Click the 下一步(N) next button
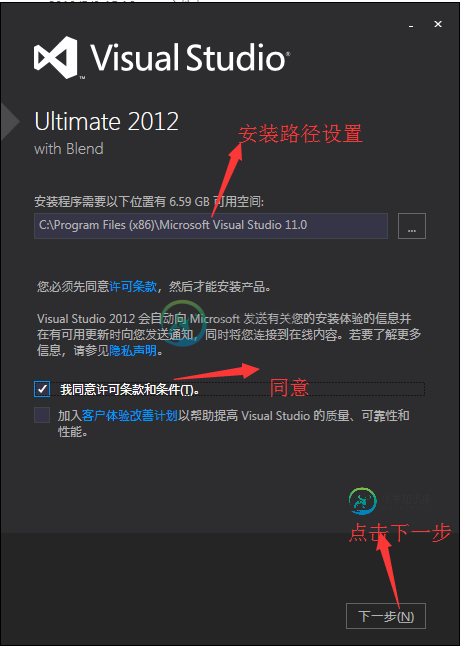461x646 pixels. 386,616
